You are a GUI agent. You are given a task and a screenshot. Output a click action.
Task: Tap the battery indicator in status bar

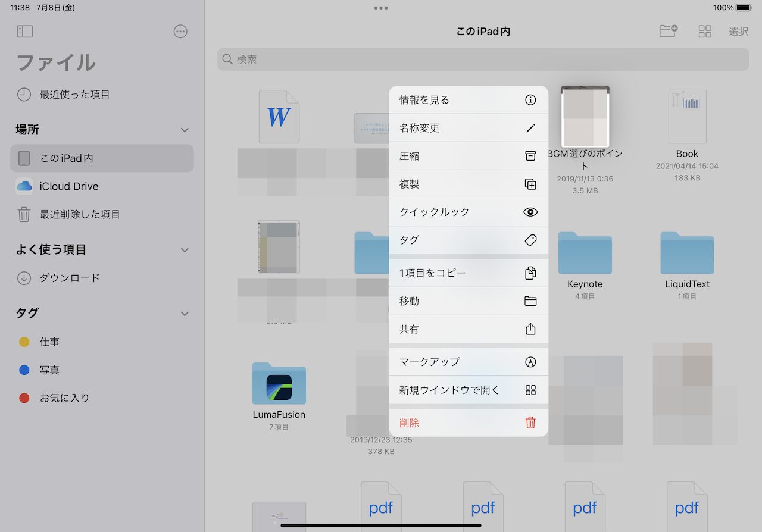(x=744, y=8)
